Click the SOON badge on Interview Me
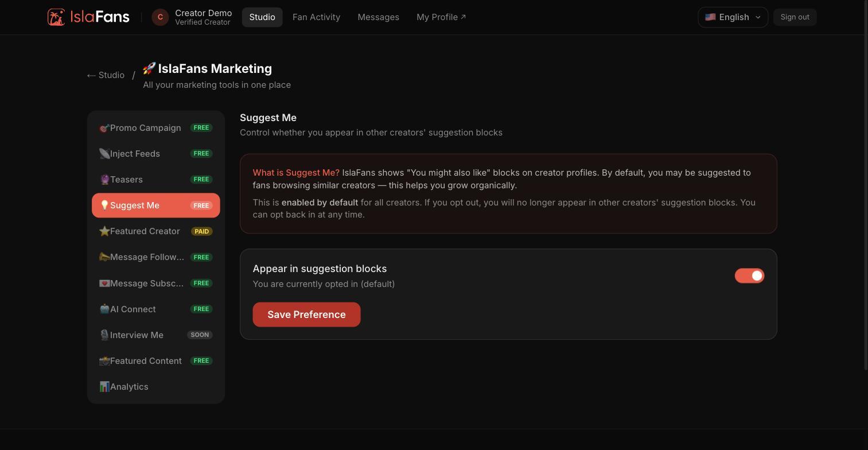Image resolution: width=868 pixels, height=450 pixels. point(200,335)
